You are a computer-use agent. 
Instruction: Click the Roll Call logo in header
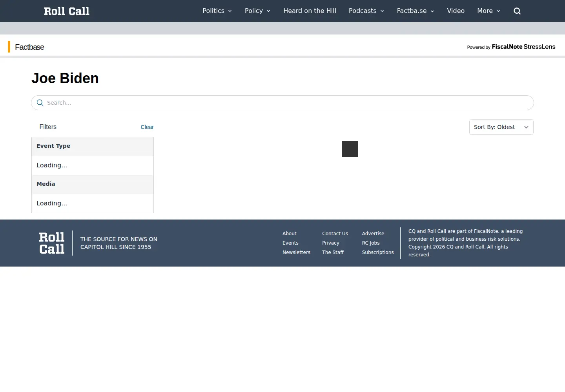(67, 11)
